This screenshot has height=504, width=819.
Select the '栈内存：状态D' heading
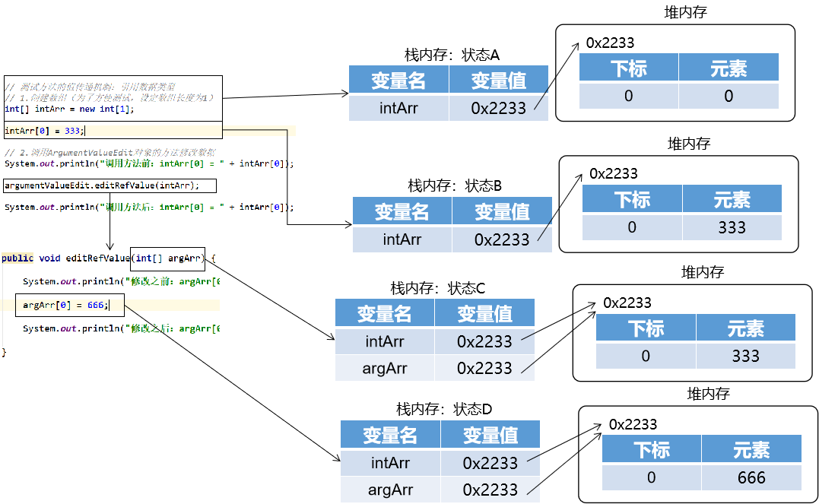tap(444, 410)
